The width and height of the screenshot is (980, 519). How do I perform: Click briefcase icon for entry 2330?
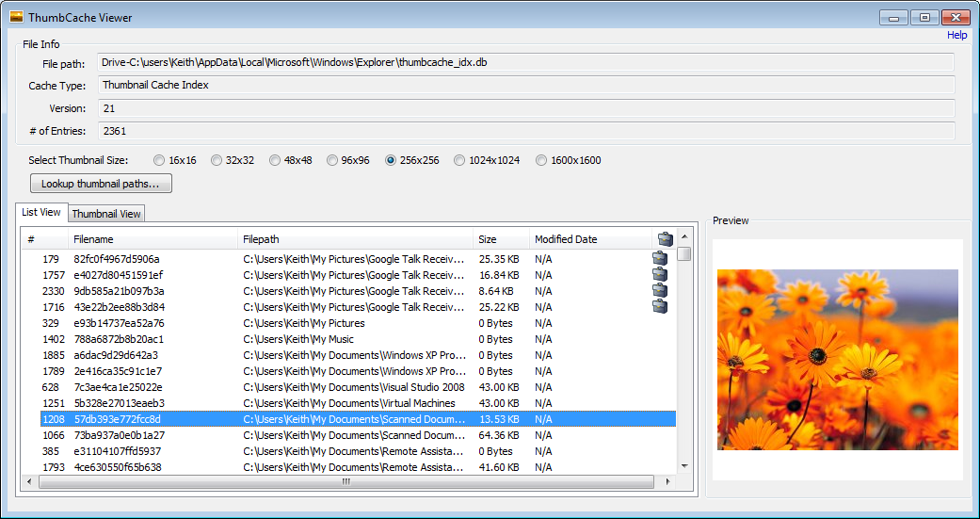660,291
